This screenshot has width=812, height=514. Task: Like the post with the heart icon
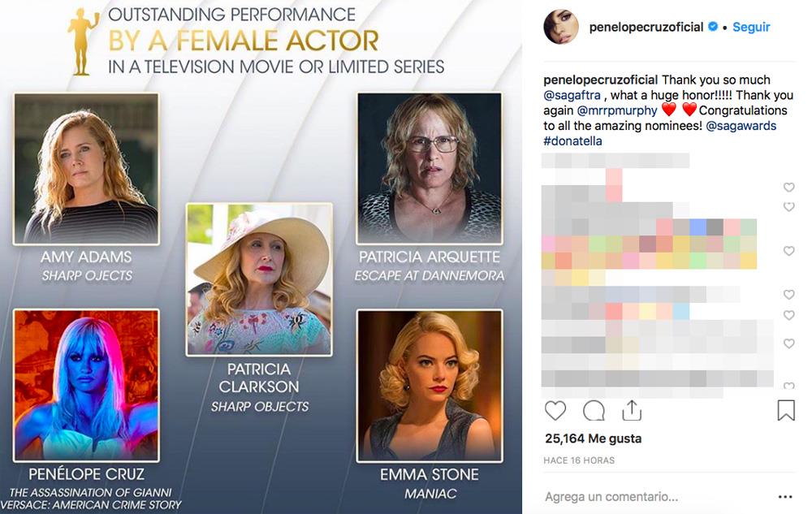click(x=555, y=411)
